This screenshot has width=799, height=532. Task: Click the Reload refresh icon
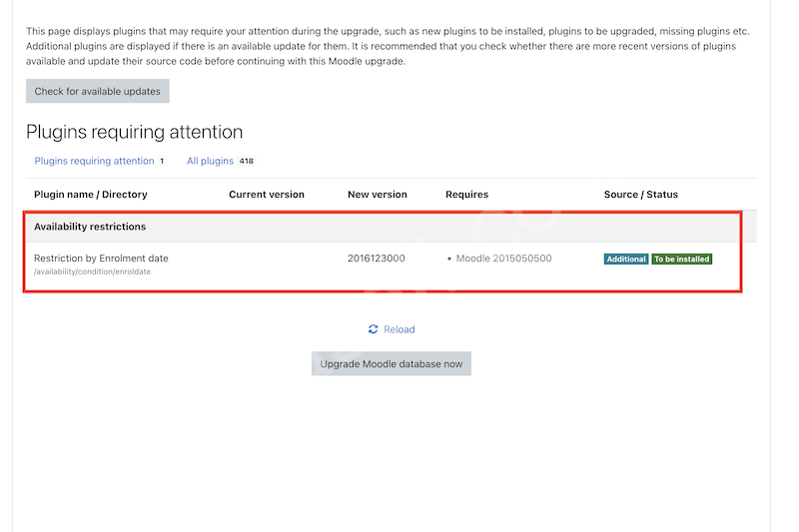pyautogui.click(x=373, y=329)
